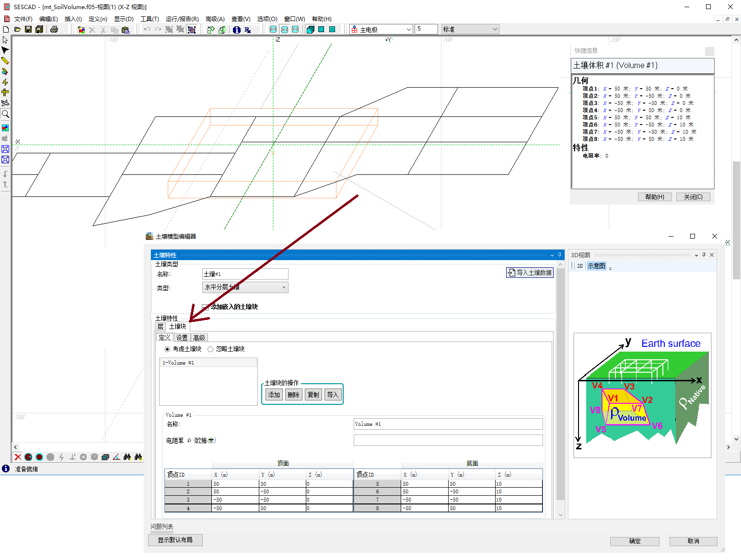
Task: Click the 复制 button
Action: 313,395
